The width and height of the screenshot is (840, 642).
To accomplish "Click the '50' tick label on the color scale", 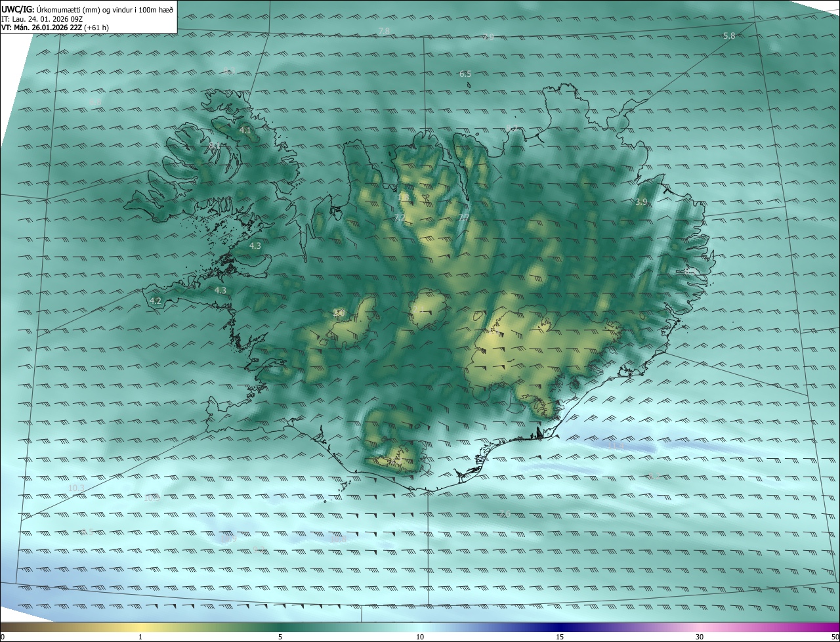I will click(x=835, y=637).
